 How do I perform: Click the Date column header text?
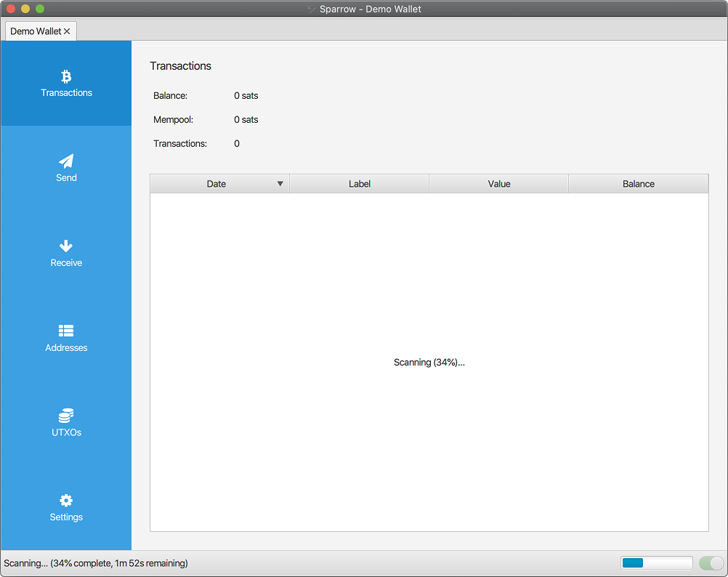217,184
